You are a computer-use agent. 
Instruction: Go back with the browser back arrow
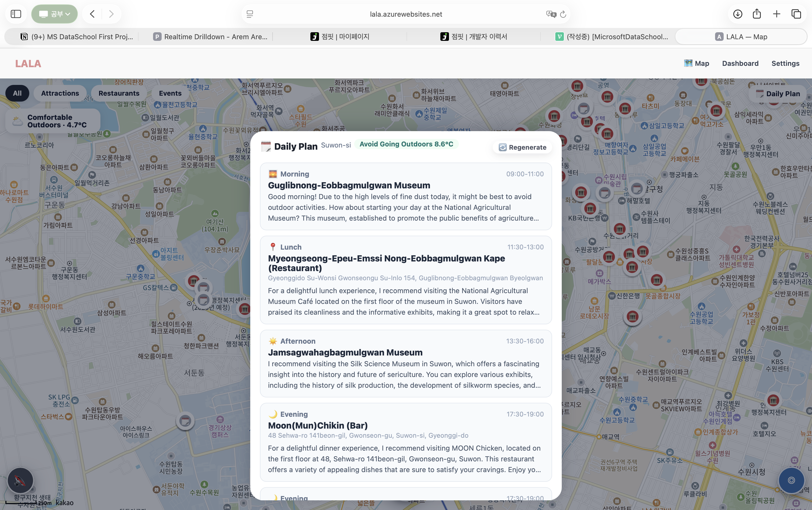click(x=92, y=14)
